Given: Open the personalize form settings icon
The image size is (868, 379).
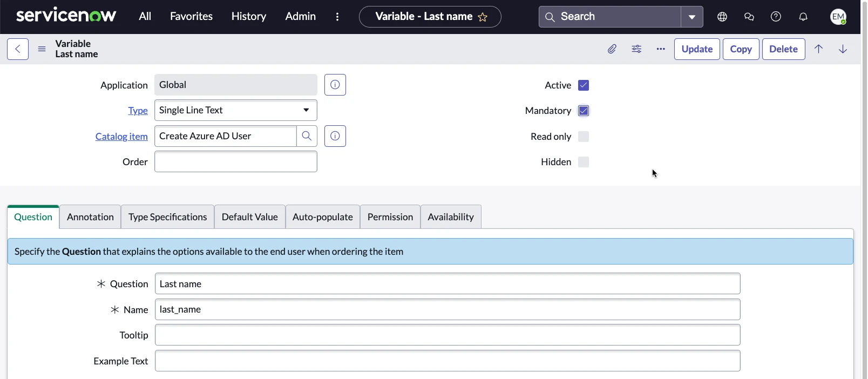Looking at the screenshot, I should tap(636, 49).
